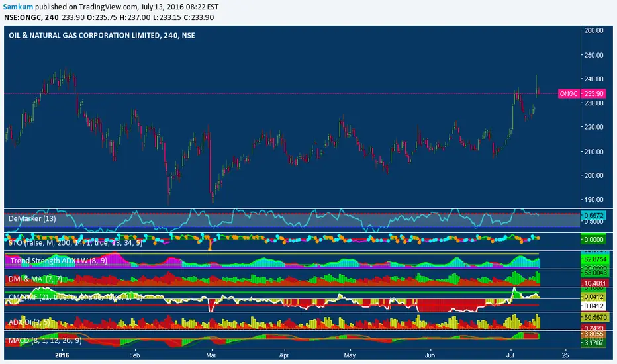Select the MACD (8, 1, 12, 26, 9) label
The image size is (617, 364).
tap(45, 340)
